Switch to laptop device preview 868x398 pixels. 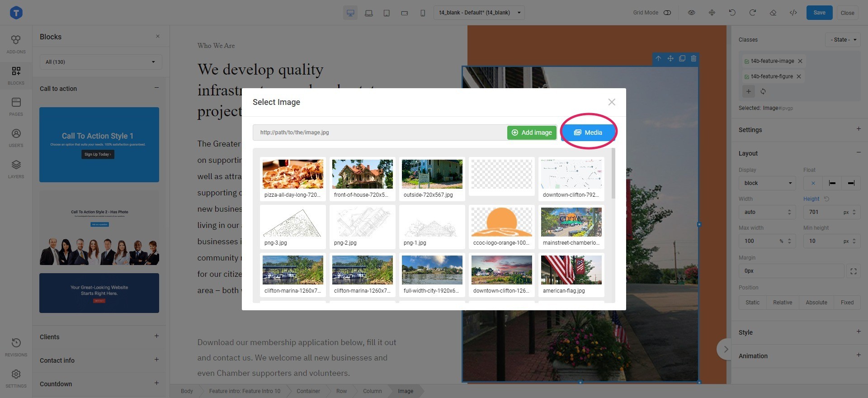tap(369, 13)
